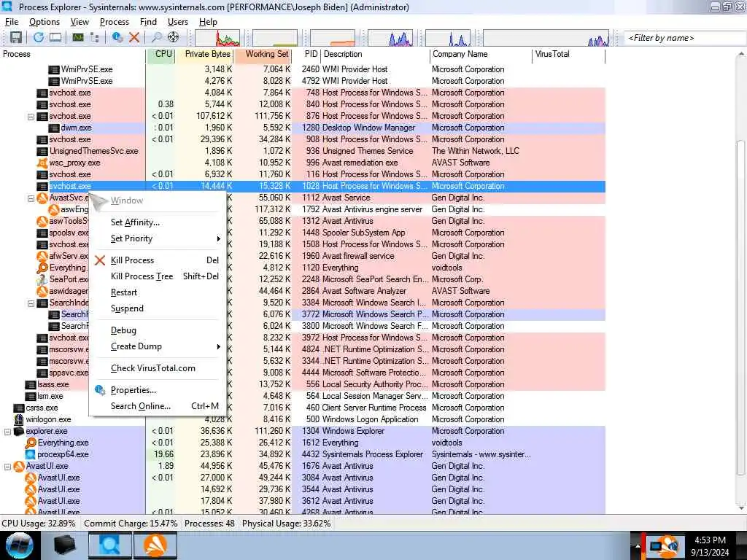The height and width of the screenshot is (560, 747).
Task: Click the icon beside Properties in context menu
Action: pyautogui.click(x=100, y=390)
